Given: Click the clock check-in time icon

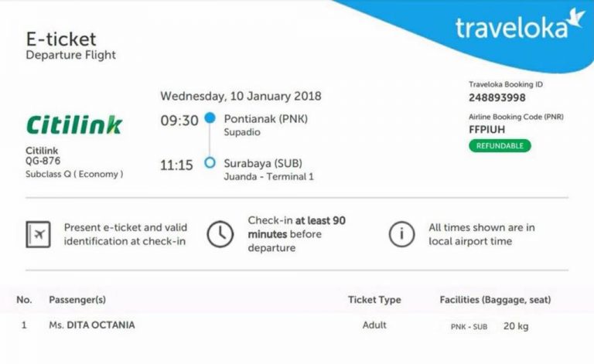Looking at the screenshot, I should pyautogui.click(x=220, y=234).
